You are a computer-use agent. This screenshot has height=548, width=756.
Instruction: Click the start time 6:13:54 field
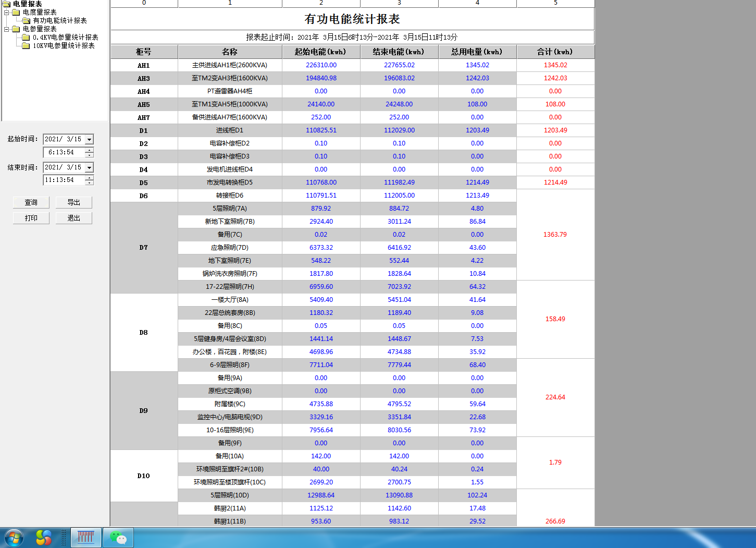[x=63, y=152]
